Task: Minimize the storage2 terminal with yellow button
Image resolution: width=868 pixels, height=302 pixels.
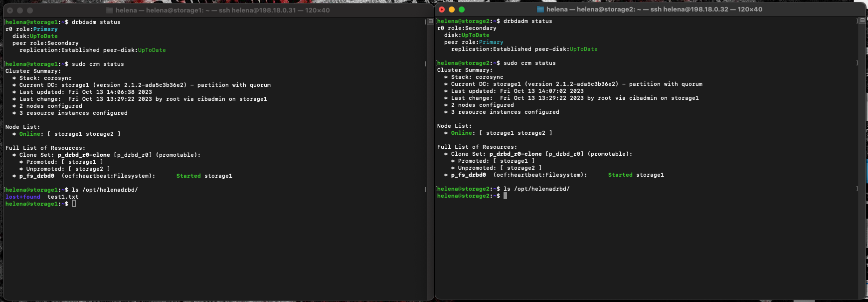Action: [452, 9]
